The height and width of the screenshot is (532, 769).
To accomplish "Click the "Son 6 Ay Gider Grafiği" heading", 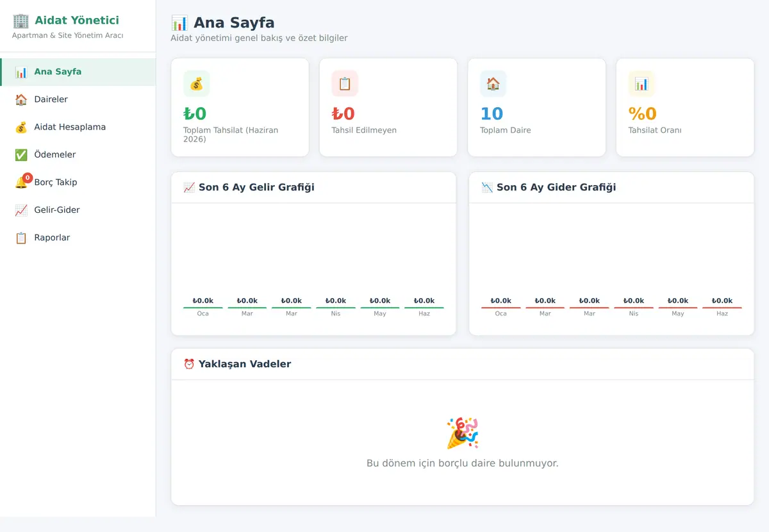I will coord(556,187).
